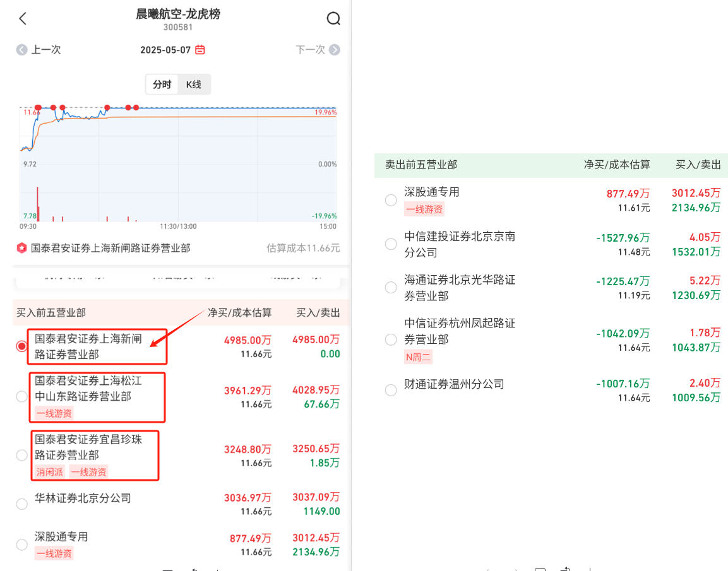Select radio for 华林证券北京分公司

coord(21,503)
